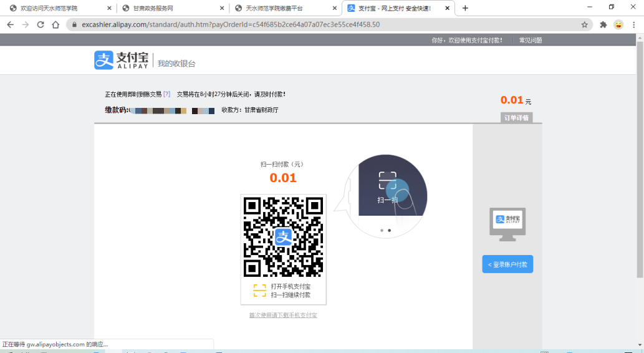This screenshot has width=644, height=353.
Task: Open a new browser tab
Action: [x=465, y=8]
